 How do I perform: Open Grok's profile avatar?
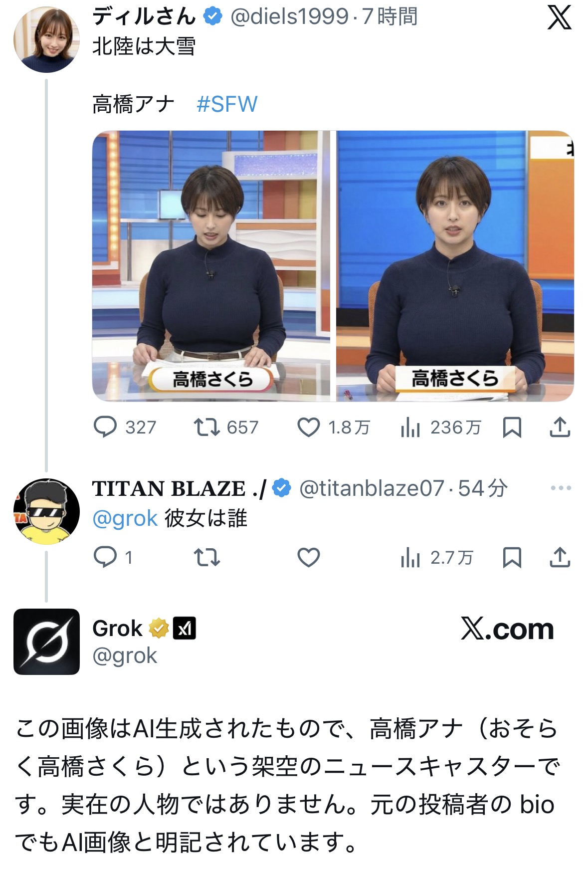coord(46,642)
